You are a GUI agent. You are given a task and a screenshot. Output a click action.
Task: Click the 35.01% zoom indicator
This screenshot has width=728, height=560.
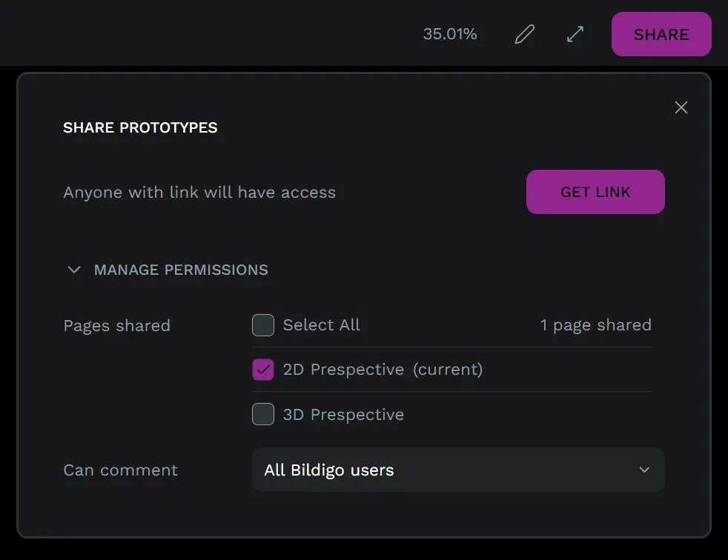point(450,33)
